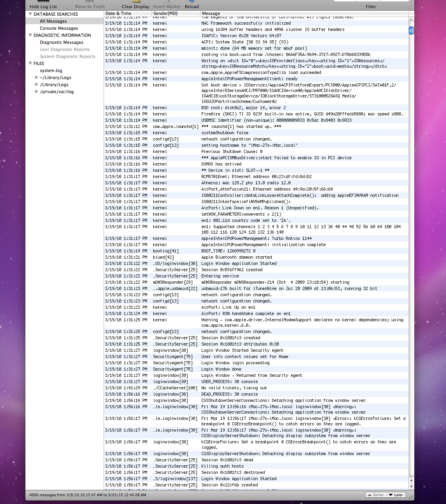This screenshot has width=446, height=504.
Task: Expand the /Library/Logs folder triangle
Action: click(36, 85)
